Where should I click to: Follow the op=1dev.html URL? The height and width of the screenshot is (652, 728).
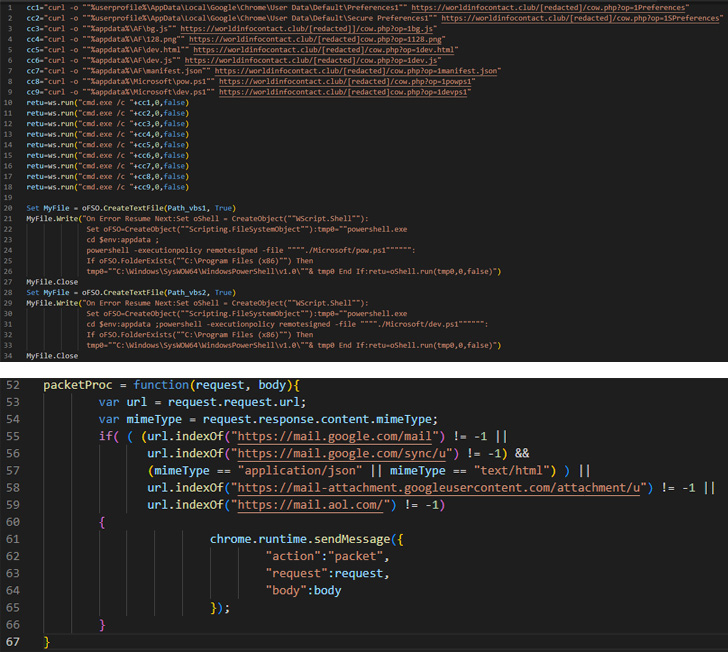point(324,50)
